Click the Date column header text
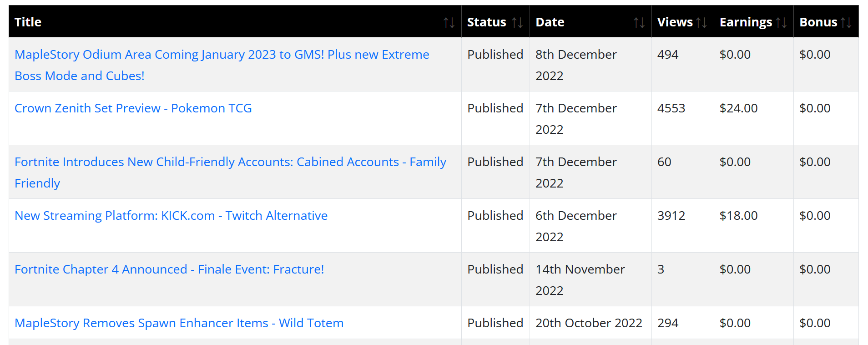This screenshot has width=868, height=345. click(550, 22)
